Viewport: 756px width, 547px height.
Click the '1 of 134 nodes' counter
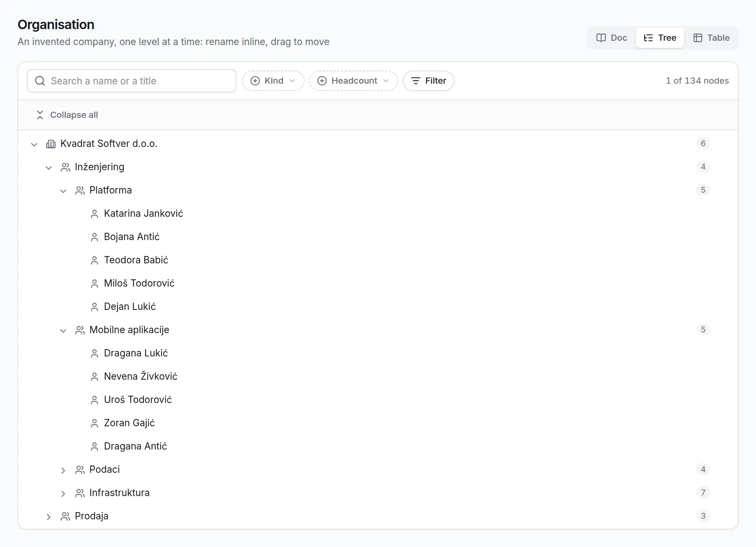point(697,81)
